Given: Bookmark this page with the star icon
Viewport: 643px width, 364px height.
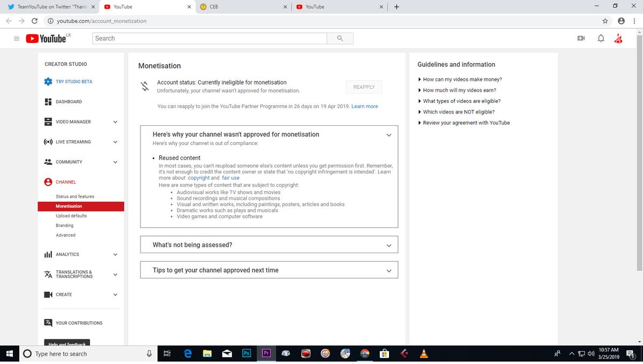Looking at the screenshot, I should 605,21.
